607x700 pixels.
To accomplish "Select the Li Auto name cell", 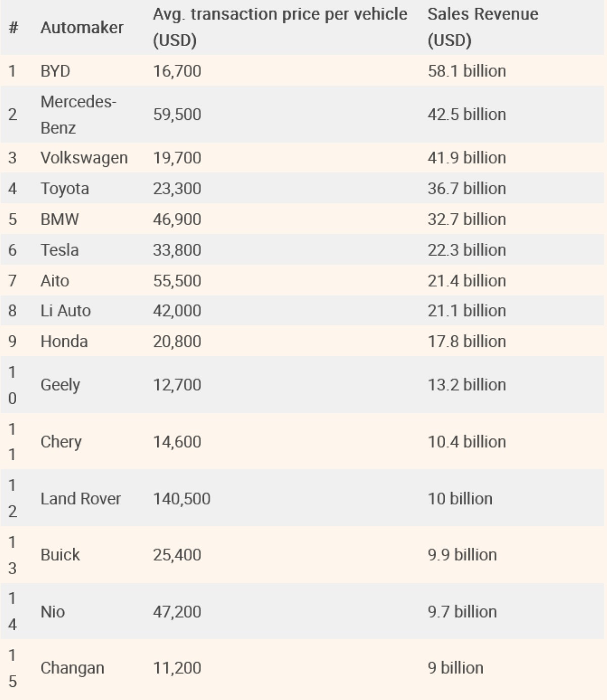I will pyautogui.click(x=65, y=311).
